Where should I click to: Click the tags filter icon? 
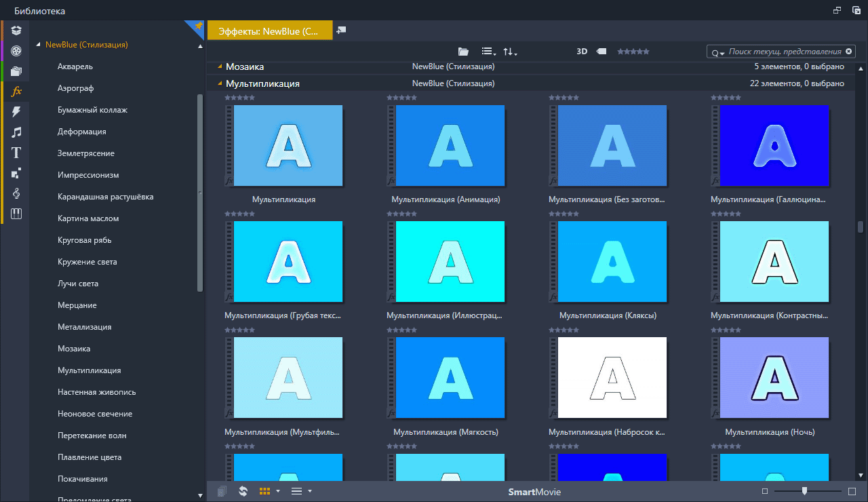tap(601, 52)
